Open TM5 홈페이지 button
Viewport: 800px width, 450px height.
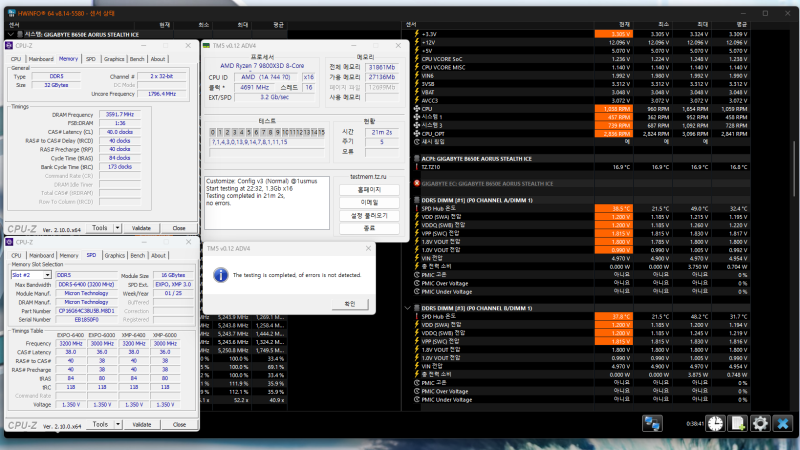coord(369,189)
